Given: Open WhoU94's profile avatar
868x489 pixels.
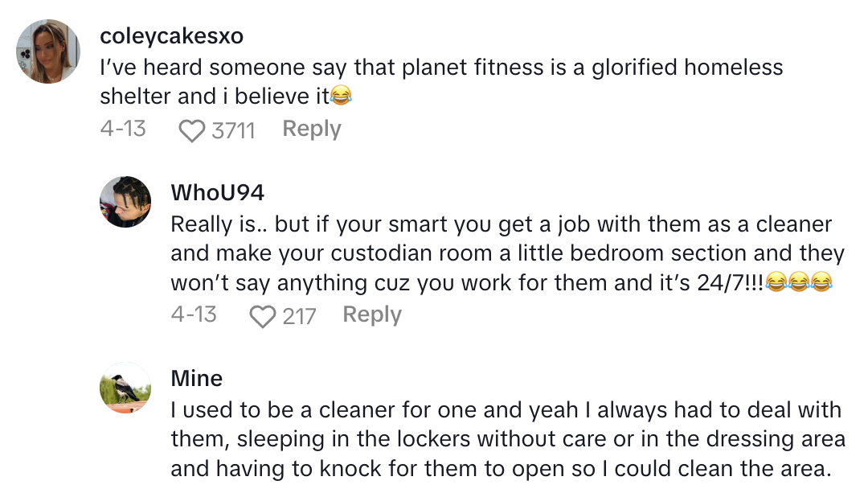Looking at the screenshot, I should [125, 203].
